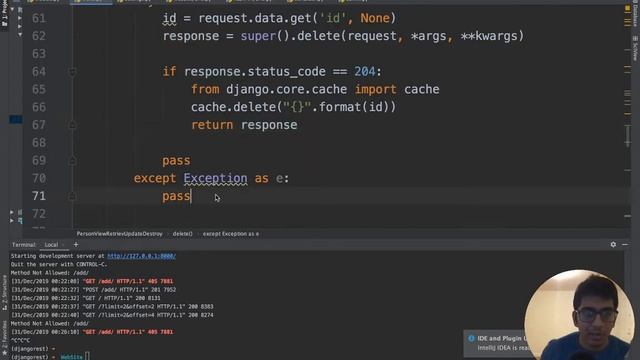640x360 pixels.
Task: Click 'django.core.cache' in the import line
Action: pyautogui.click(x=287, y=89)
